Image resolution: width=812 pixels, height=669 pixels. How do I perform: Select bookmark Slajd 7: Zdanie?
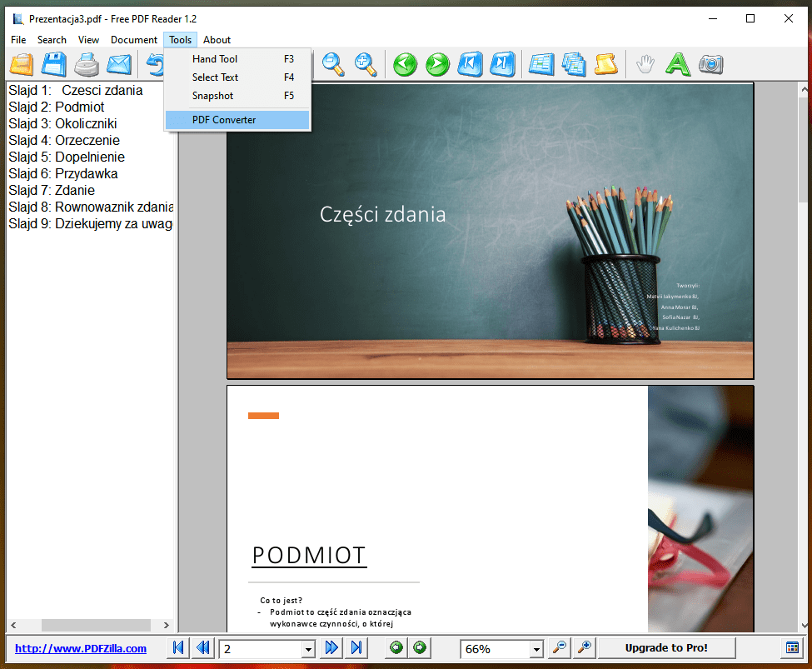pyautogui.click(x=52, y=190)
